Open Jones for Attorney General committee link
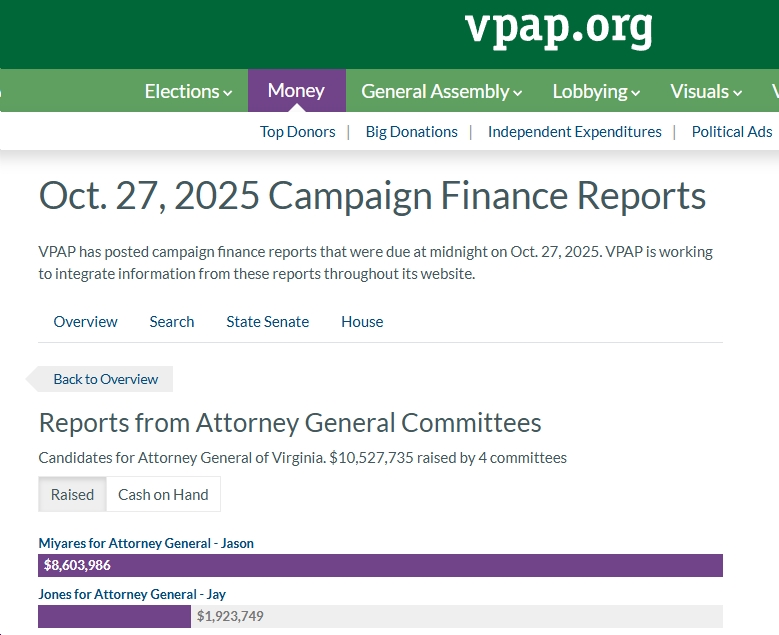The height and width of the screenshot is (635, 779). 132,594
